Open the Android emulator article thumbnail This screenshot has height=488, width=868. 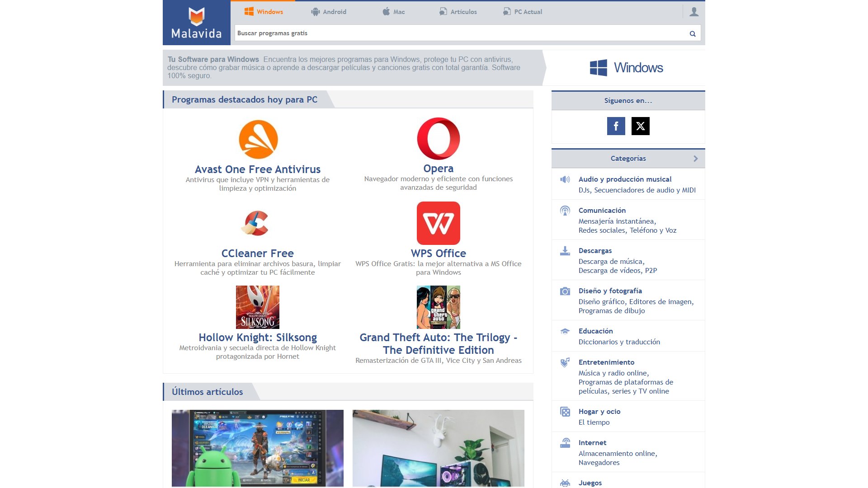pyautogui.click(x=258, y=448)
